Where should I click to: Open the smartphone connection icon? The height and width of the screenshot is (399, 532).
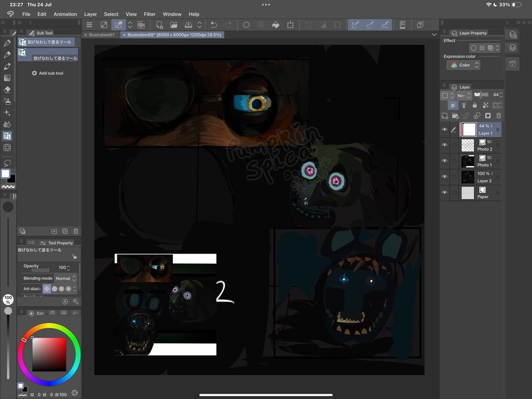(402, 25)
